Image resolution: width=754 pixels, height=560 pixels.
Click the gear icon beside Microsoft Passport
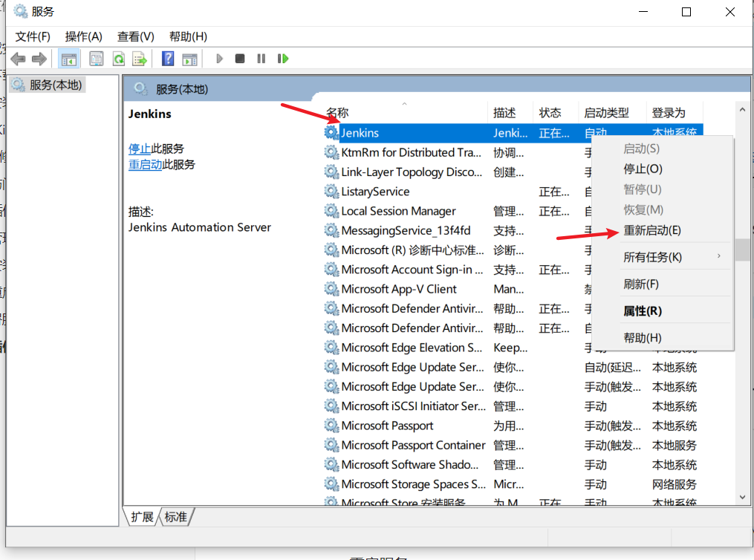click(331, 426)
